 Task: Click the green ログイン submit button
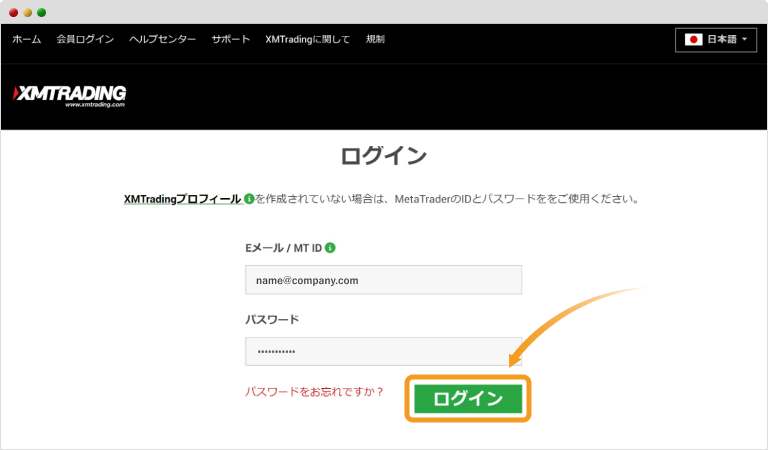[x=468, y=399]
